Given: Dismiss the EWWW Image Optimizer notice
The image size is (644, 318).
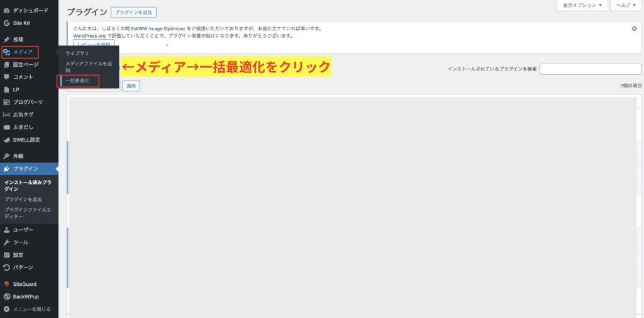Looking at the screenshot, I should 634,28.
